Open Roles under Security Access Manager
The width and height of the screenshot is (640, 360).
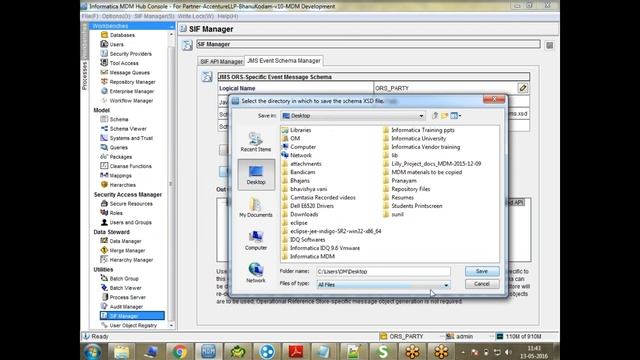(x=116, y=213)
